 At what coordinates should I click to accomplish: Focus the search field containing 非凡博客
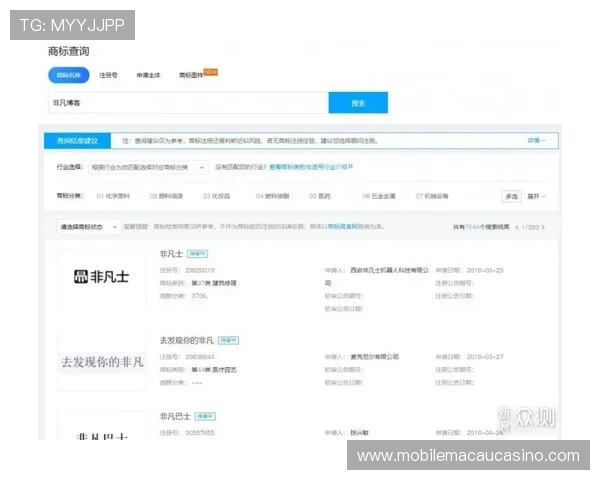click(188, 103)
